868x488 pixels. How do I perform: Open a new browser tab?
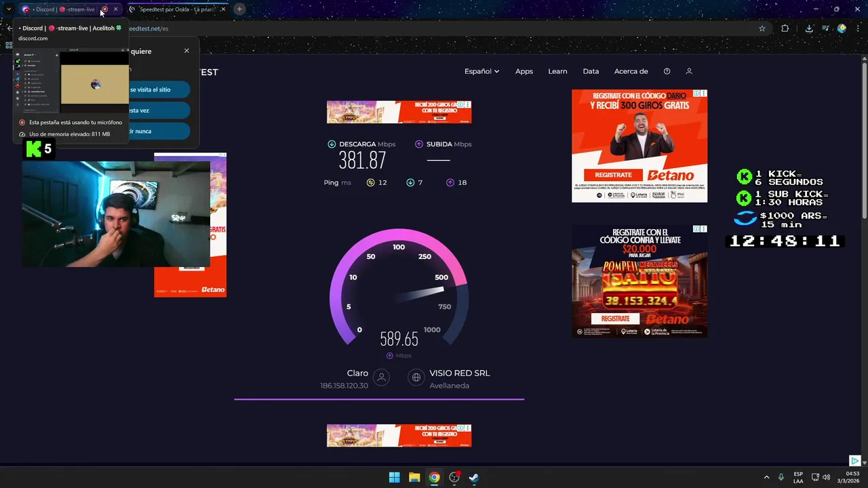tap(239, 9)
